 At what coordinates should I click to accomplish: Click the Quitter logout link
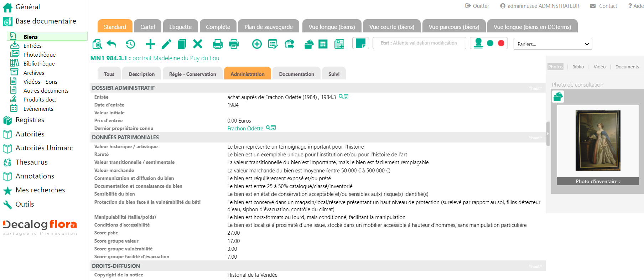(x=477, y=6)
